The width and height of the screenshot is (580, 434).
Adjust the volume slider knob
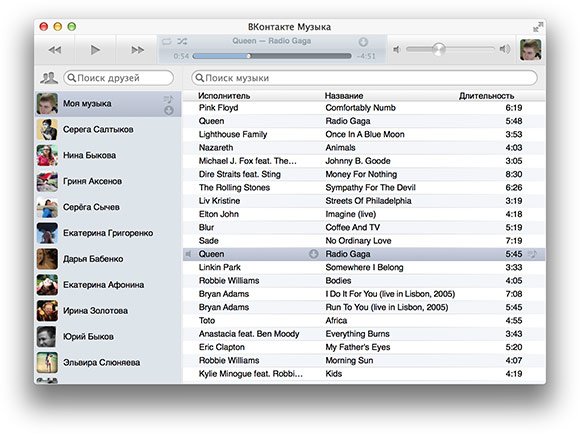pos(439,49)
